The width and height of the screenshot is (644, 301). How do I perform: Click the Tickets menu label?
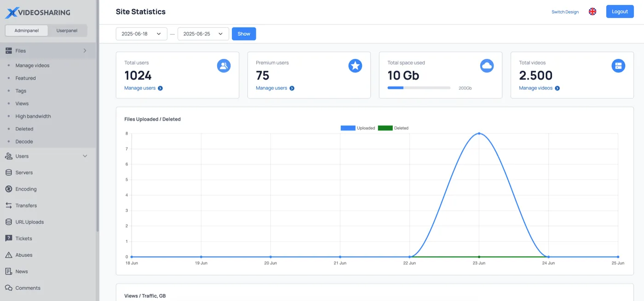[23, 238]
